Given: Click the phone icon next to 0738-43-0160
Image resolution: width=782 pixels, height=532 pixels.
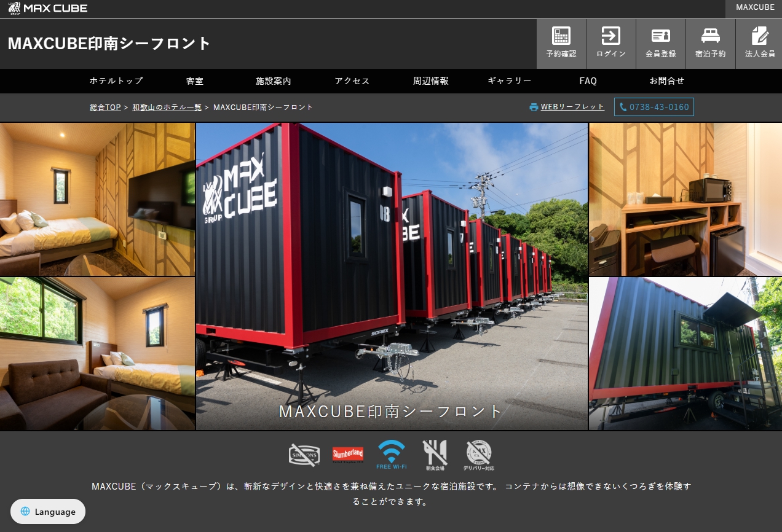Looking at the screenshot, I should click(x=623, y=107).
